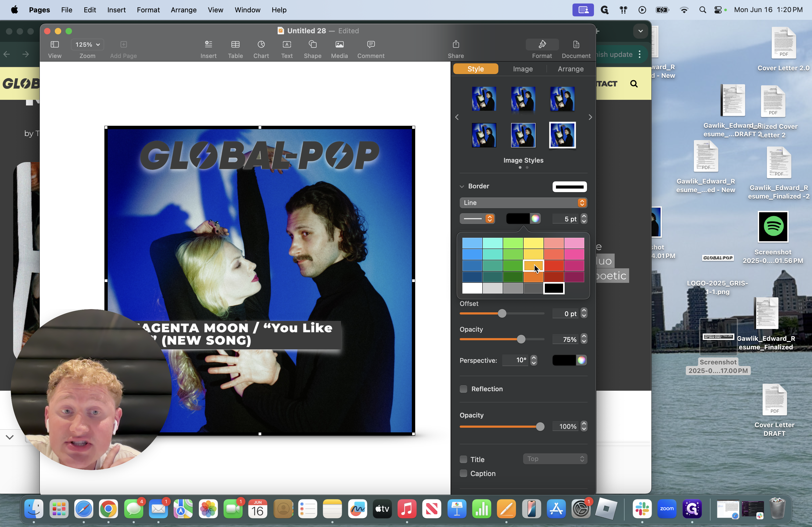
Task: Click the border style preview button
Action: [570, 186]
